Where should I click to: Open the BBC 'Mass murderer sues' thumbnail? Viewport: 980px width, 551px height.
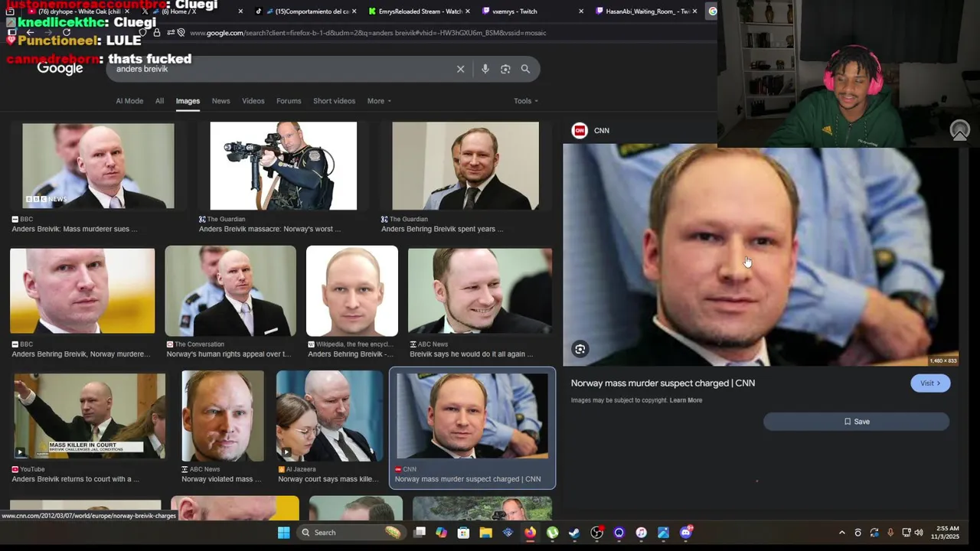point(98,166)
